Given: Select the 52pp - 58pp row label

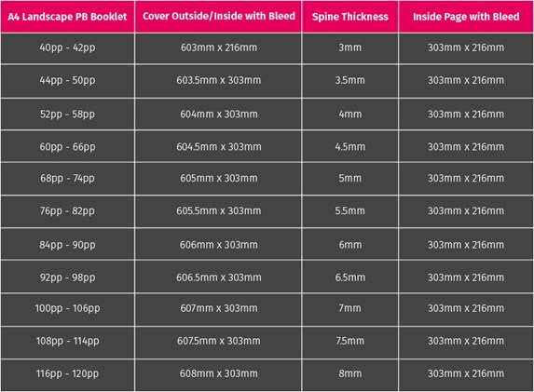Looking at the screenshot, I should [x=67, y=114].
